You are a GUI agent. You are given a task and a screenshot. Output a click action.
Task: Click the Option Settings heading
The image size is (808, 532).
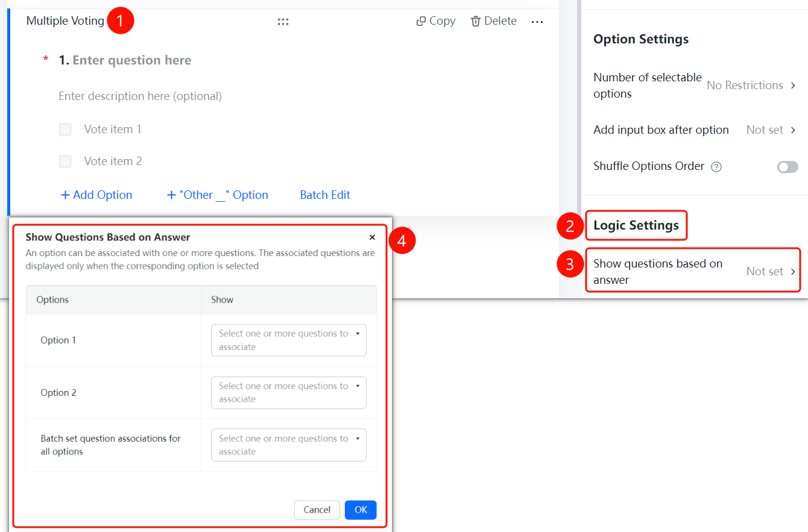641,39
